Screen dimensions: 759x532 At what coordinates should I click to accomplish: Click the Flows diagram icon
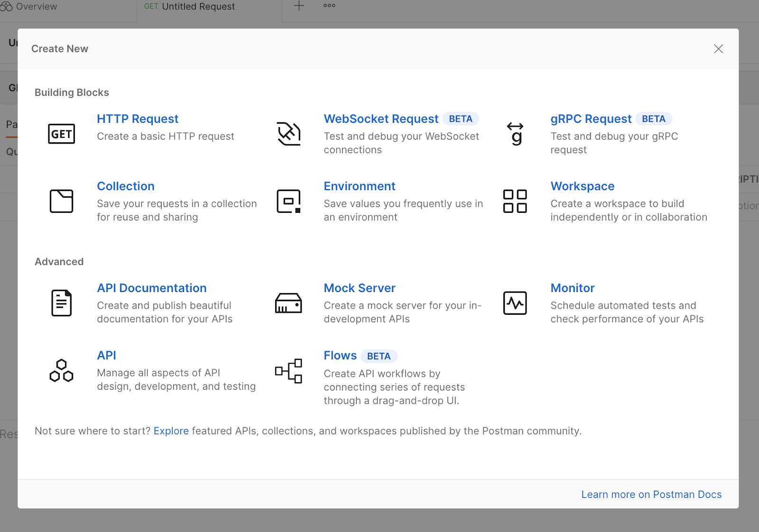(x=288, y=371)
